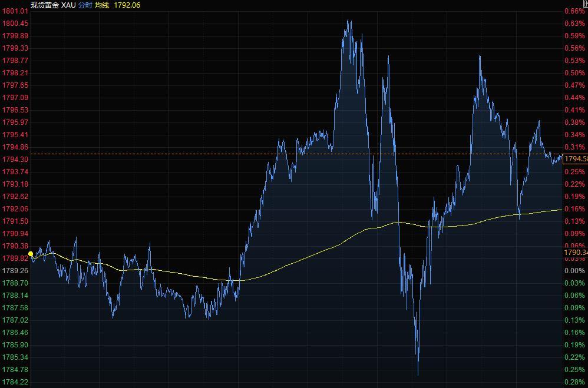Click the corner icon at top right
Screen dimensions: 588x388
tap(585, 4)
